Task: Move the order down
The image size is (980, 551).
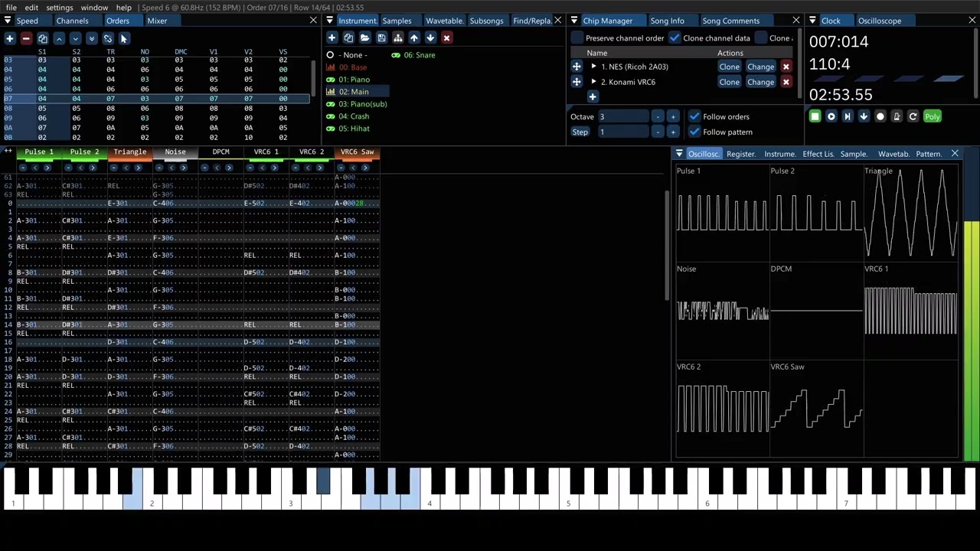Action: [75, 38]
